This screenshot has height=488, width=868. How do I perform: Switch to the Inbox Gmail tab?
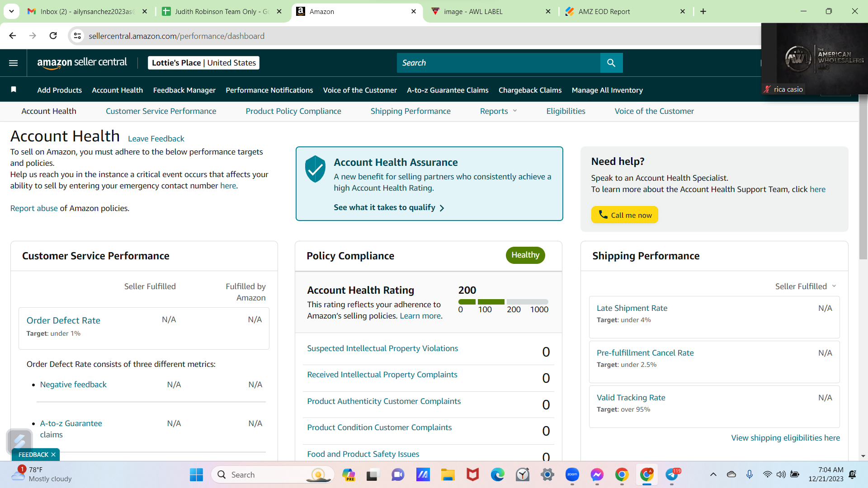(87, 11)
